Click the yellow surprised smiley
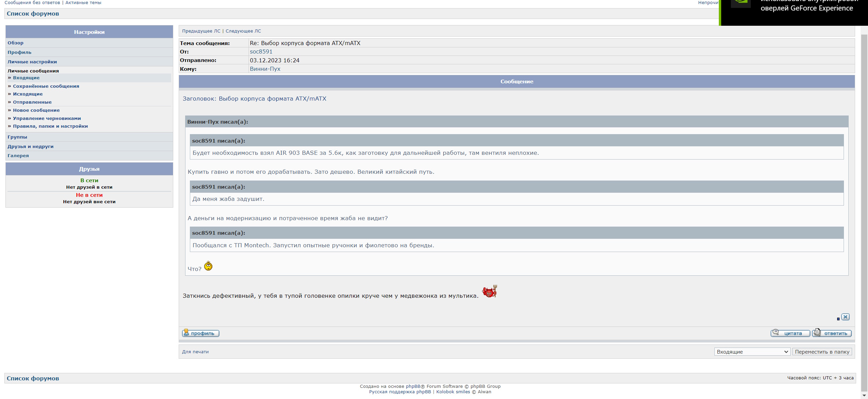The width and height of the screenshot is (868, 399). [208, 266]
